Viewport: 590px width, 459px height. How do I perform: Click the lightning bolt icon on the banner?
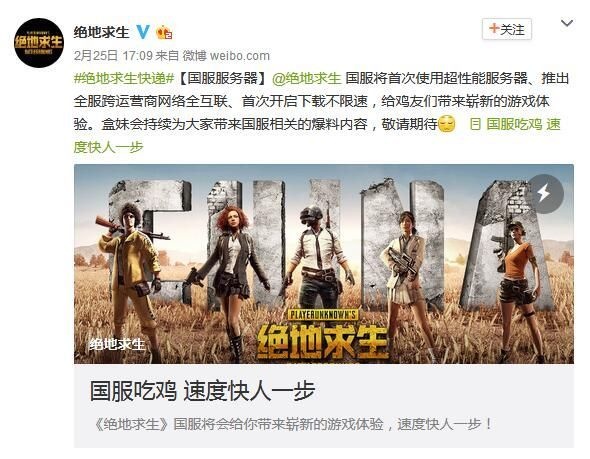pyautogui.click(x=544, y=194)
